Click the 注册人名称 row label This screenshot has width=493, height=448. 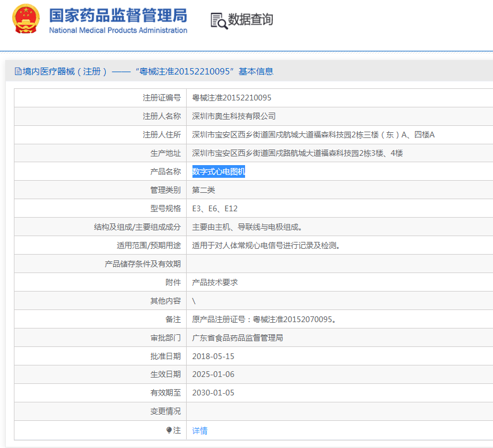162,116
